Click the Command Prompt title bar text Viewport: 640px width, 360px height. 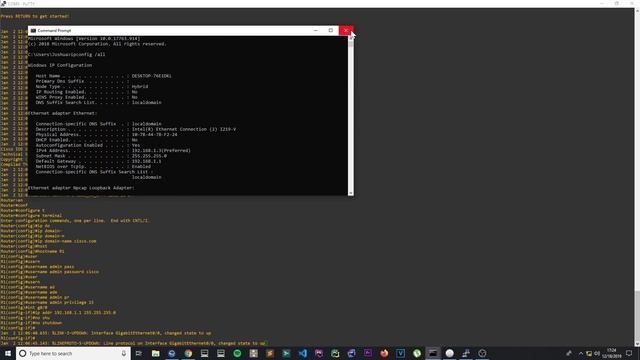pos(54,31)
